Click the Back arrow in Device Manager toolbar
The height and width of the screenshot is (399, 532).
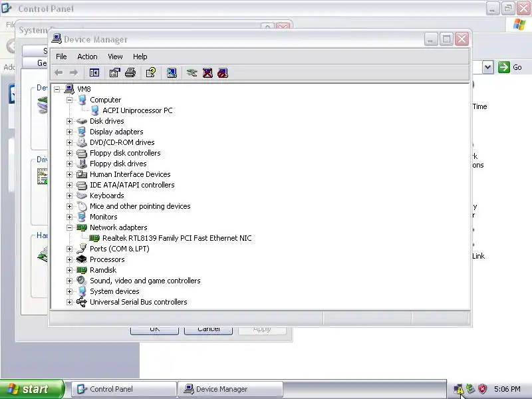click(x=59, y=72)
